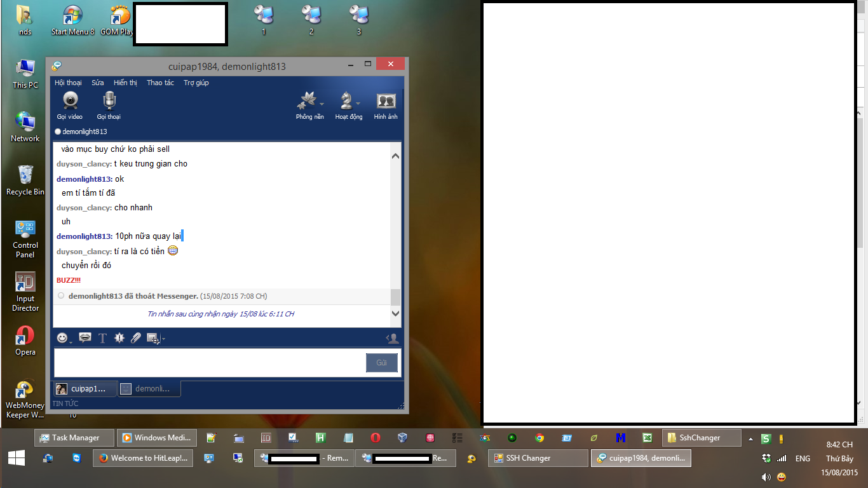Click the message input box
868x488 pixels.
pos(210,362)
